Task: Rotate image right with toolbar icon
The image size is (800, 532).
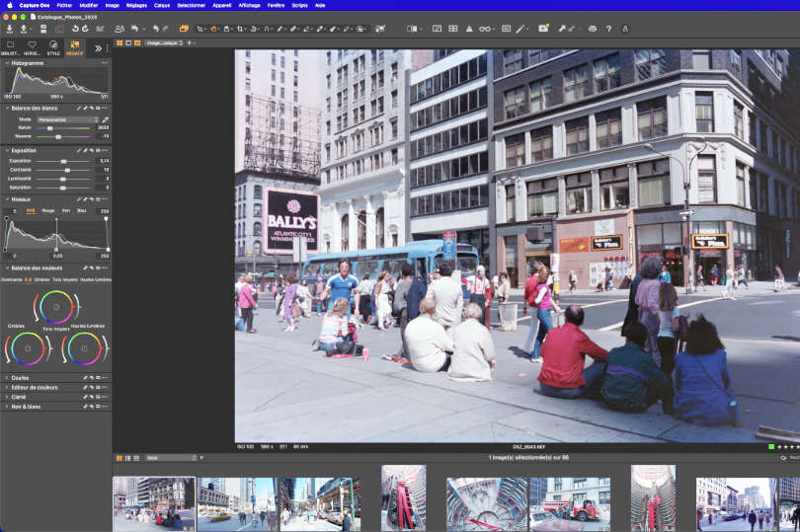Action: pos(85,29)
